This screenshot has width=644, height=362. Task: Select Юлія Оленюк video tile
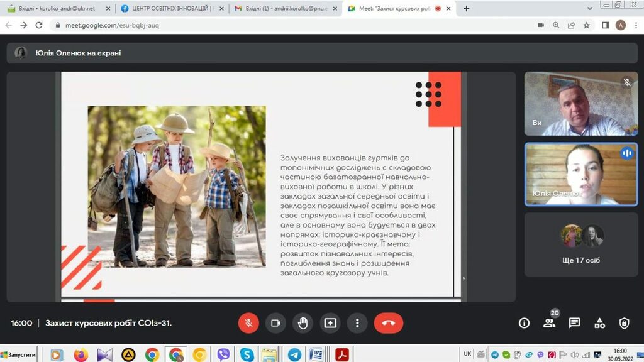581,174
